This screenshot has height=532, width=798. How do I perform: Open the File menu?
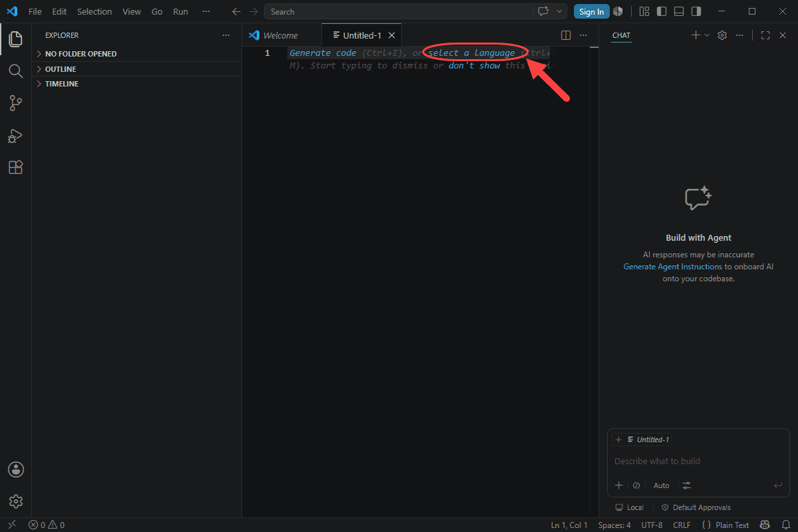pyautogui.click(x=35, y=11)
